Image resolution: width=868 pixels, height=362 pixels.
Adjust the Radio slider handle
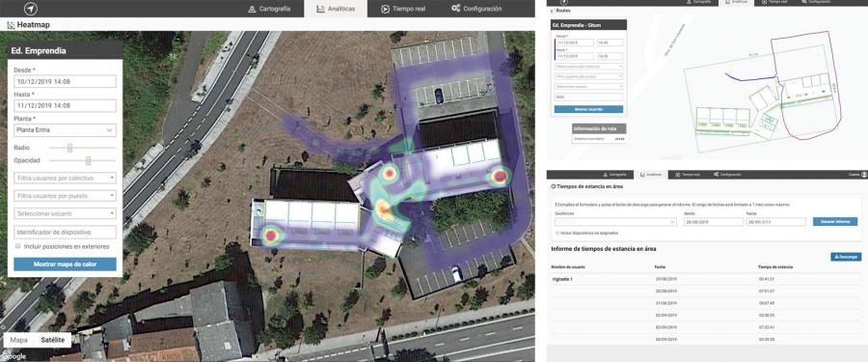click(69, 148)
